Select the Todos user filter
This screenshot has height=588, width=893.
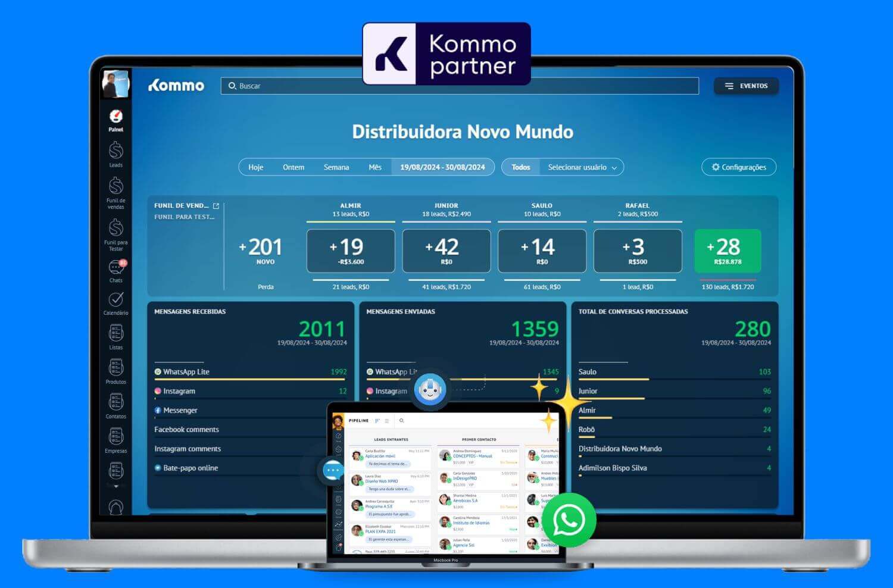(x=521, y=167)
